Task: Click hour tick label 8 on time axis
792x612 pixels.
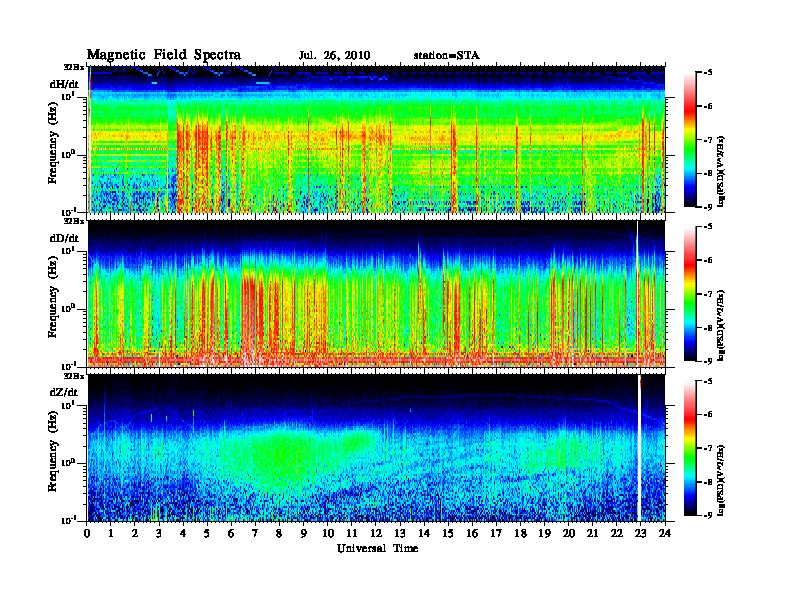Action: 279,534
